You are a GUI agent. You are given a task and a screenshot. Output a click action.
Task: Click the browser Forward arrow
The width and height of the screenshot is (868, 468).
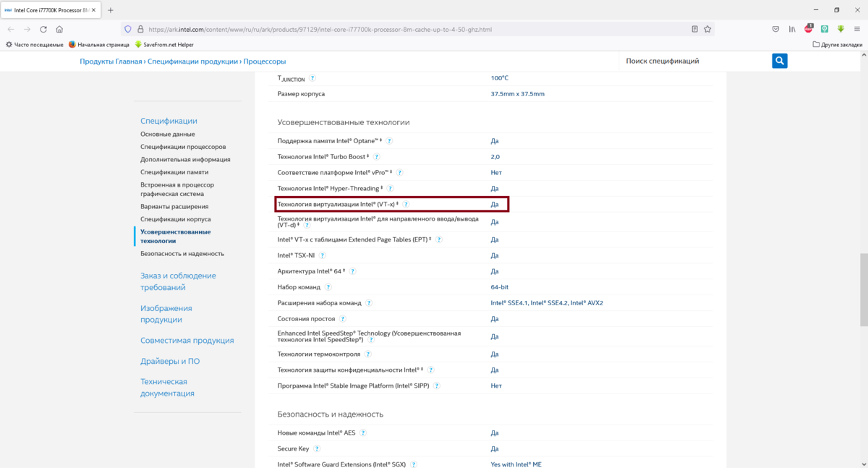point(27,29)
